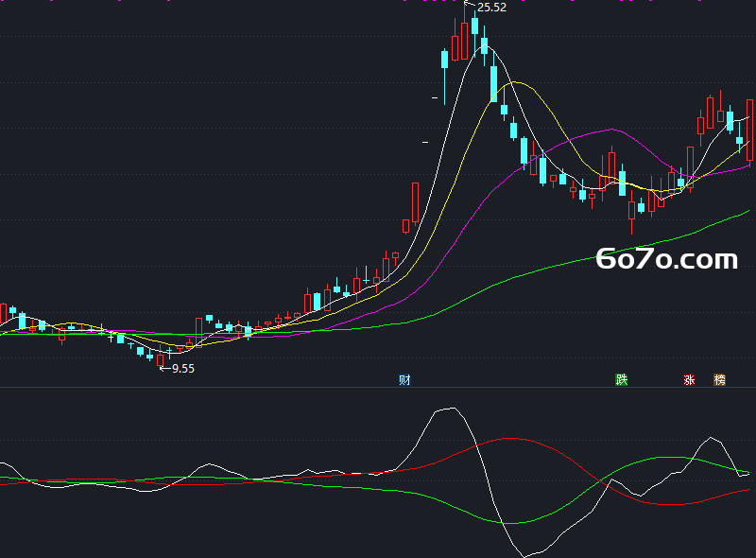Screen dimensions: 756x558
Task: Click the red 涨 event marker
Action: [689, 380]
